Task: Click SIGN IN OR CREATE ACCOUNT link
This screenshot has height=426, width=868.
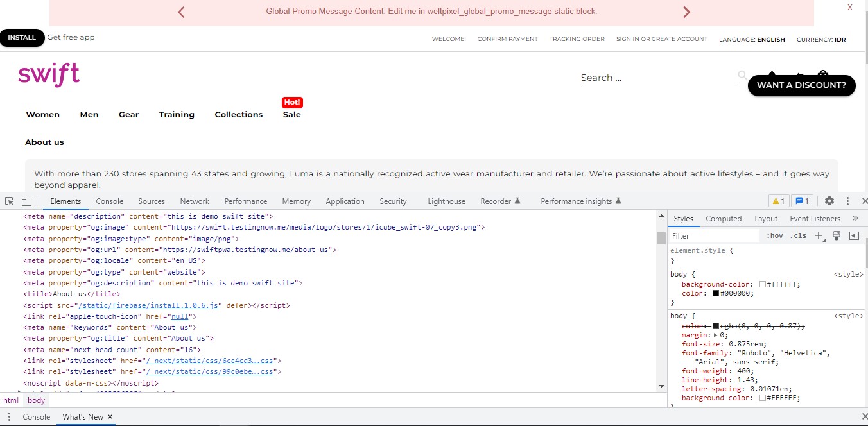Action: pyautogui.click(x=661, y=39)
